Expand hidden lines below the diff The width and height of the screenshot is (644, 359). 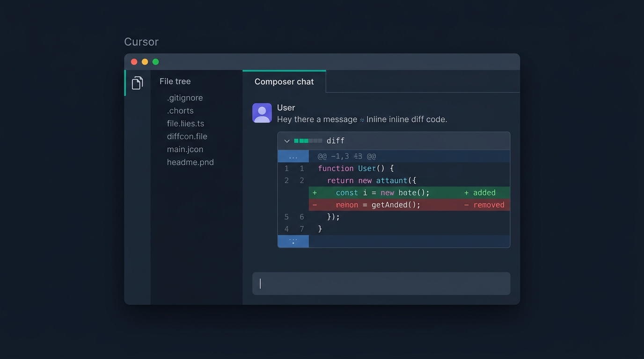[x=293, y=241]
